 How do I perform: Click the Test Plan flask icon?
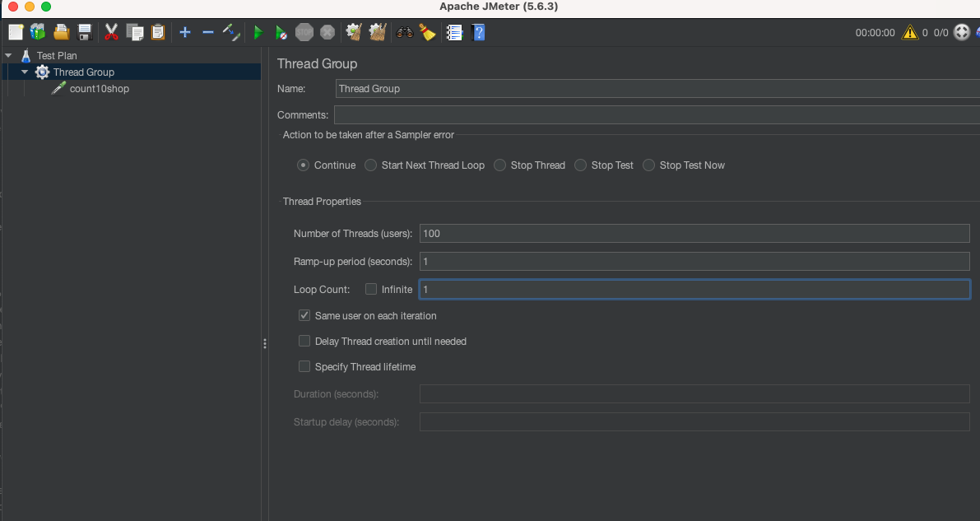(26, 56)
